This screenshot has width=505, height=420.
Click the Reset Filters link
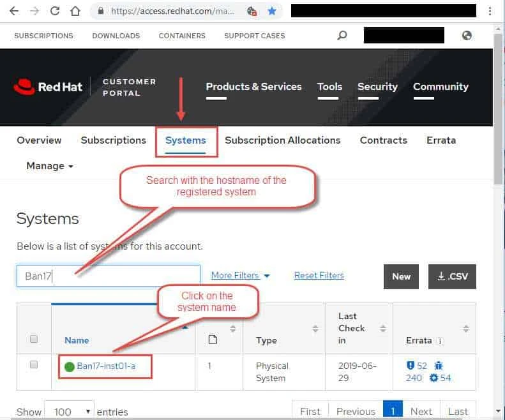click(319, 275)
